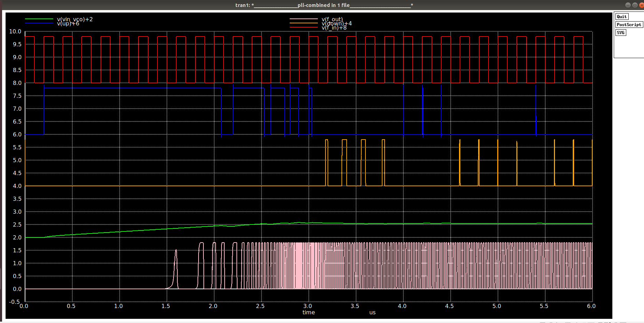Click the green legend line for vin_vco
Viewport: 644px width, 323px height.
39,19
